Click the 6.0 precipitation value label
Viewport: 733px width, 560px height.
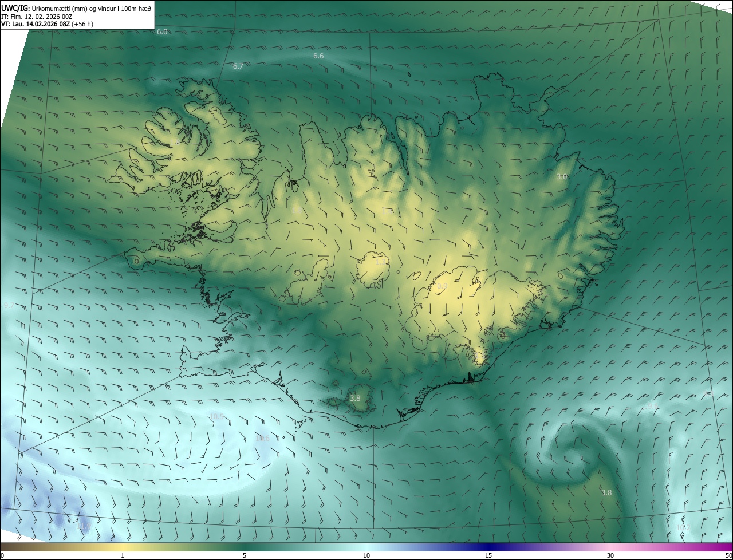pos(162,32)
